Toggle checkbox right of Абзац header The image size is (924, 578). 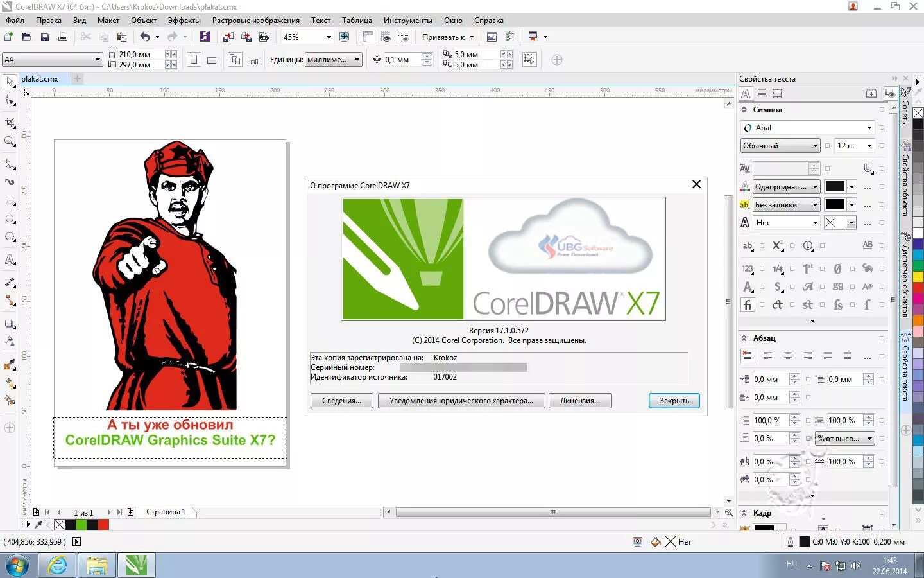882,338
